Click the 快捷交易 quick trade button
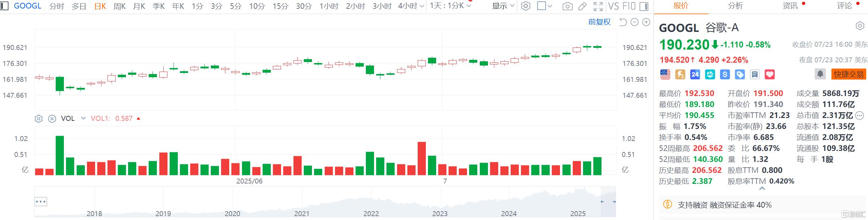The image size is (868, 220). (x=848, y=74)
